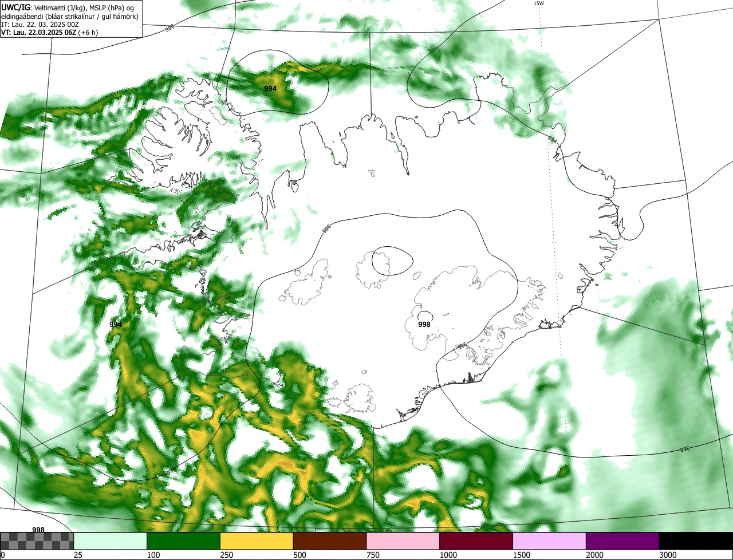Screen dimensions: 733x560
Task: Click the legend value label '750'
Action: click(373, 555)
